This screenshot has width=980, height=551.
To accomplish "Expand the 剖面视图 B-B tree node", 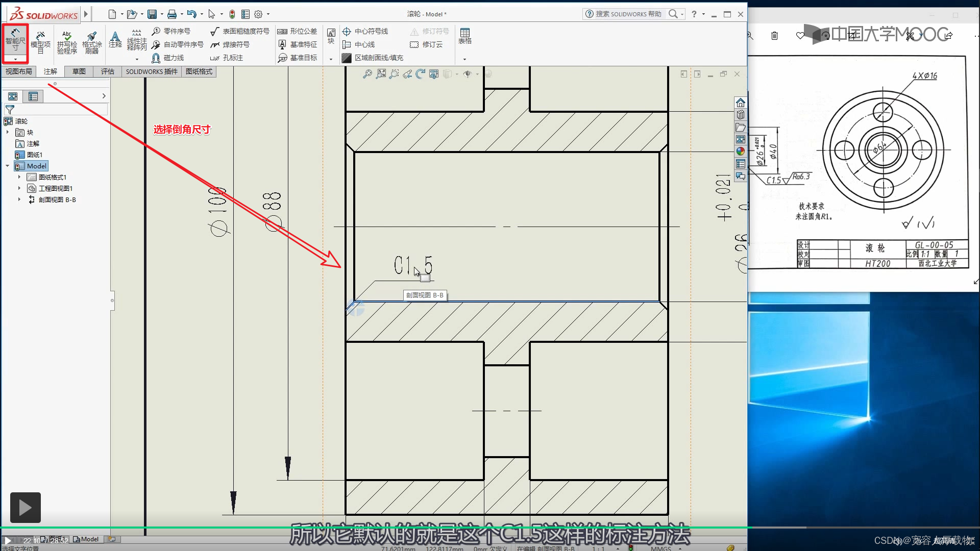I will (x=19, y=199).
